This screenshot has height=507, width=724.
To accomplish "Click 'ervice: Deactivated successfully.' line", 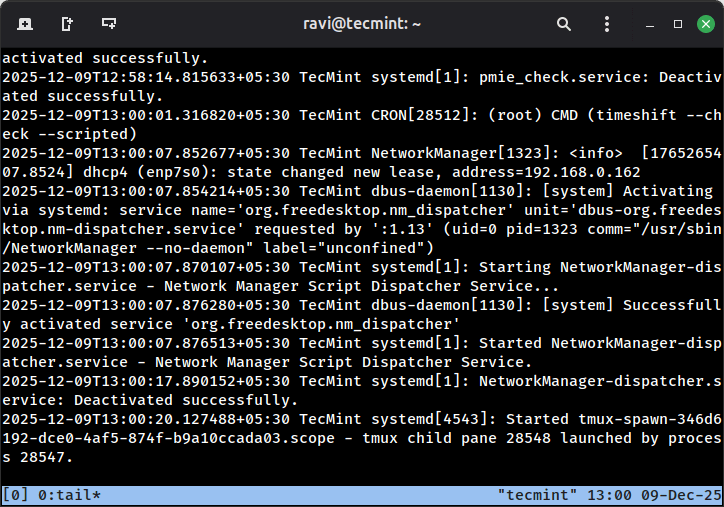I will [150, 400].
